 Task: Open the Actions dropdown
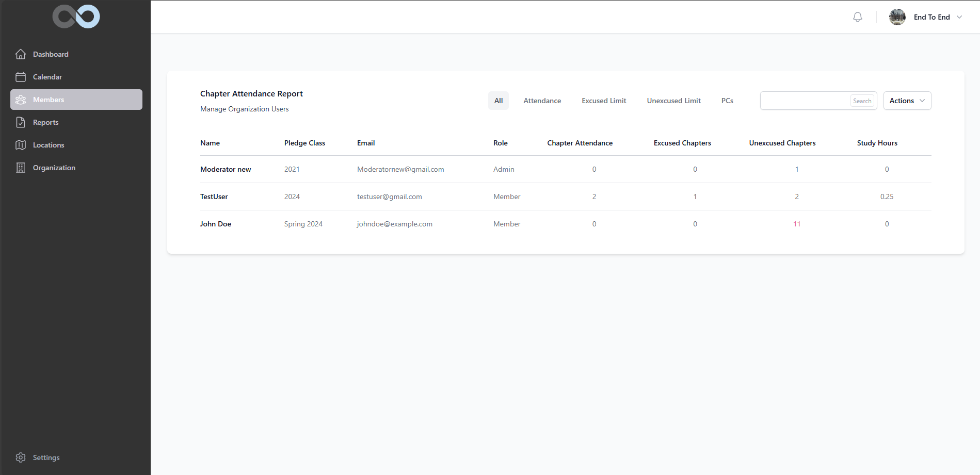[907, 101]
